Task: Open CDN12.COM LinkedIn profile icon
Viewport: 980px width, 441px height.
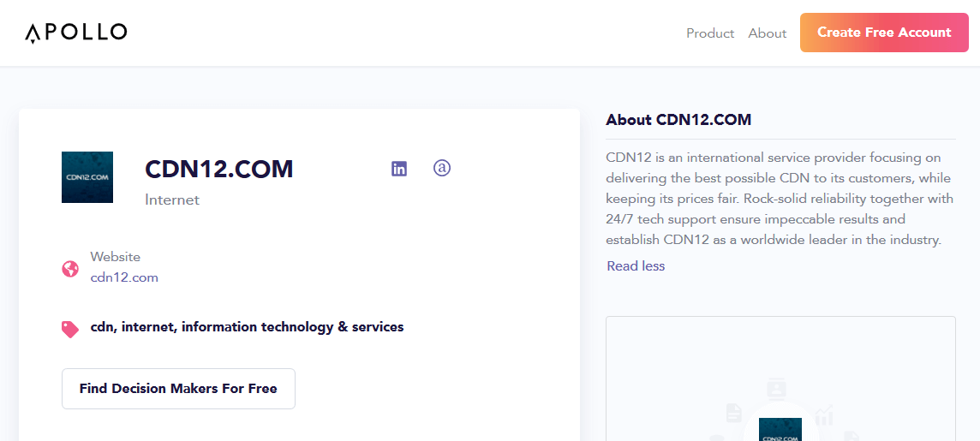Action: [399, 169]
